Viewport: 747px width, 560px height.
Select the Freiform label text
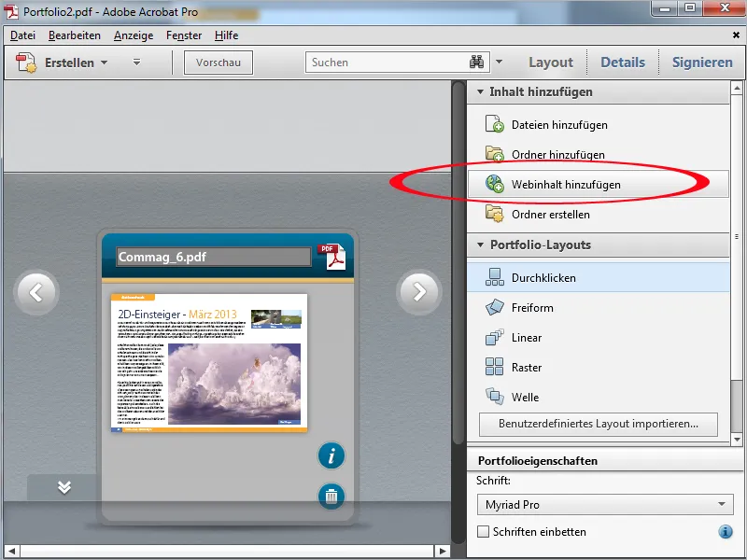pos(532,308)
